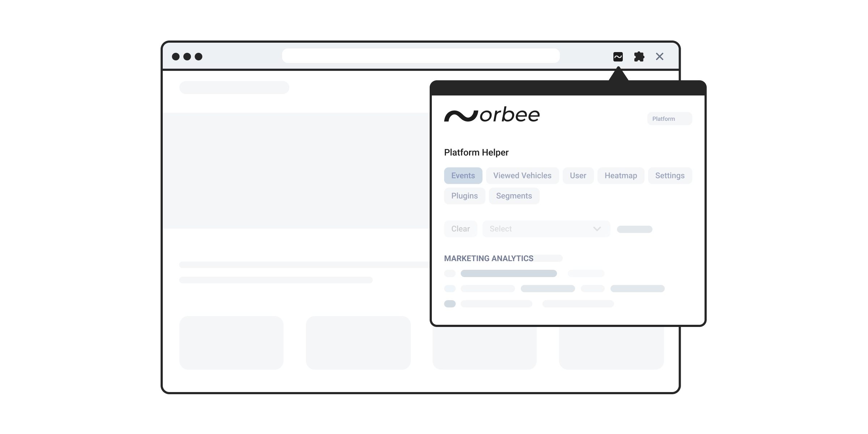Open the Viewed Vehicles tab

522,176
